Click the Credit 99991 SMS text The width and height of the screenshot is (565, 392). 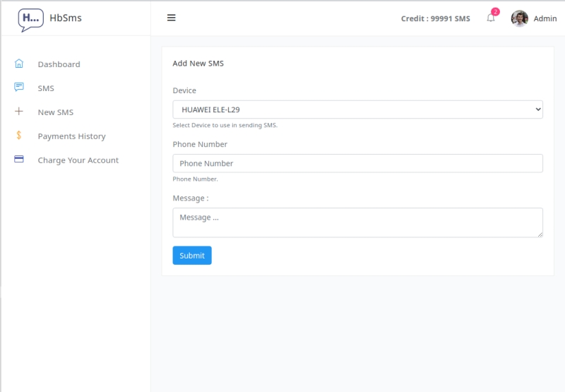pos(435,18)
